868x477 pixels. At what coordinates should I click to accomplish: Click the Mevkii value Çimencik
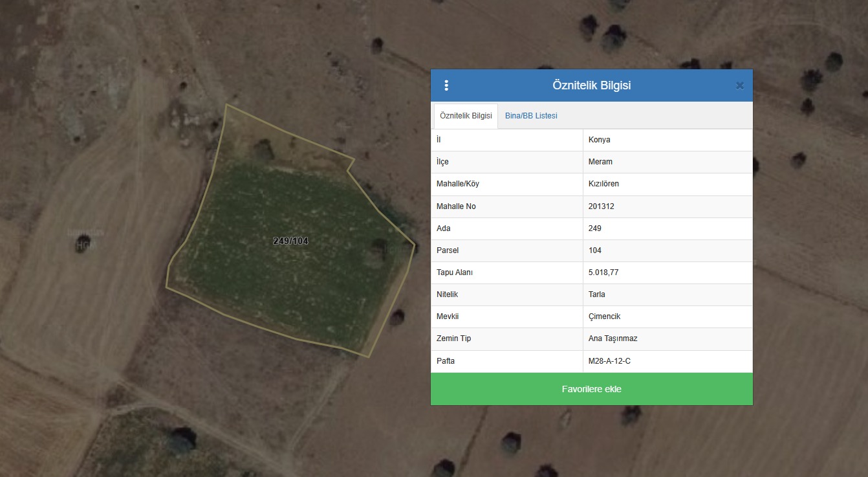604,316
